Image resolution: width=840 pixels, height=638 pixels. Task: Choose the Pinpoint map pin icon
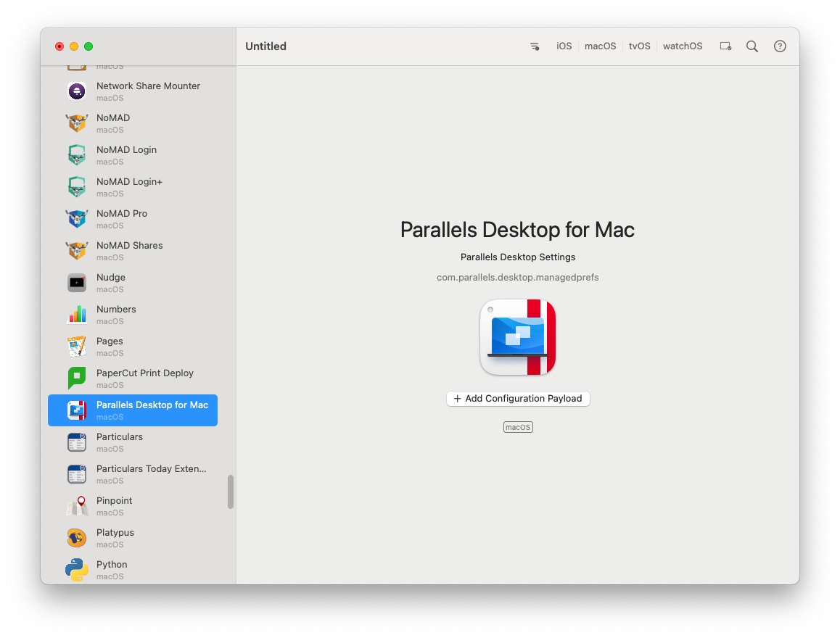77,506
